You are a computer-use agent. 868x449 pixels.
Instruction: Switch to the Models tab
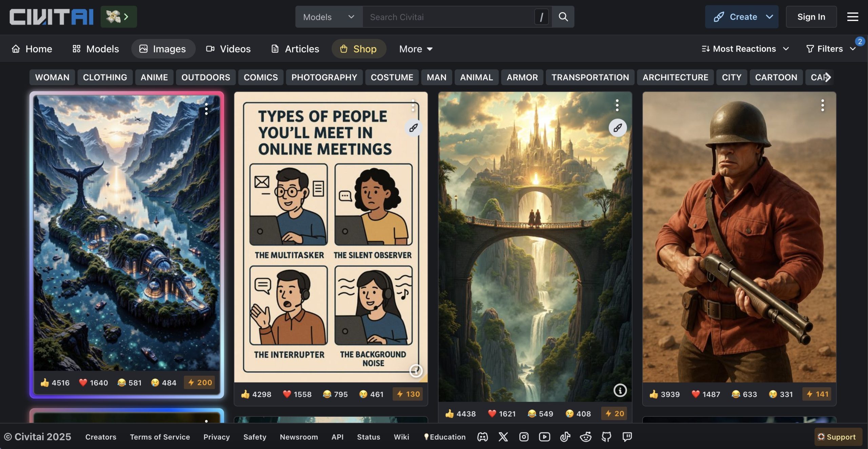click(96, 49)
